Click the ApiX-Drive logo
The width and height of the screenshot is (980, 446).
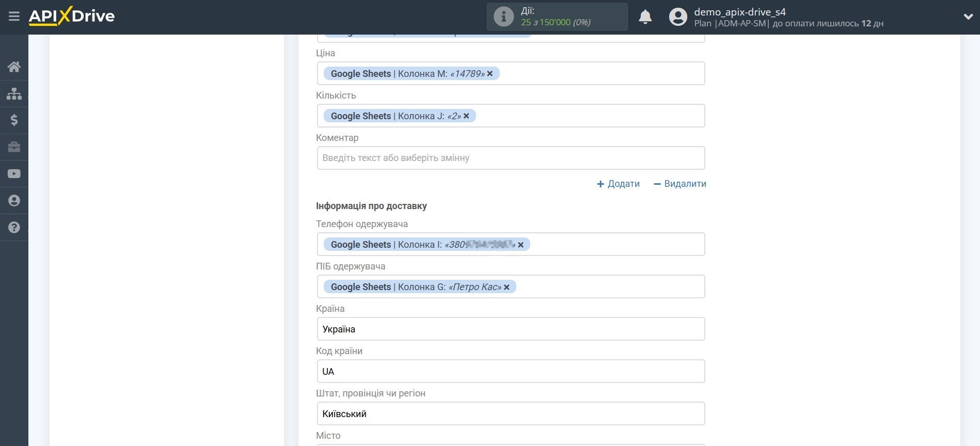point(72,16)
